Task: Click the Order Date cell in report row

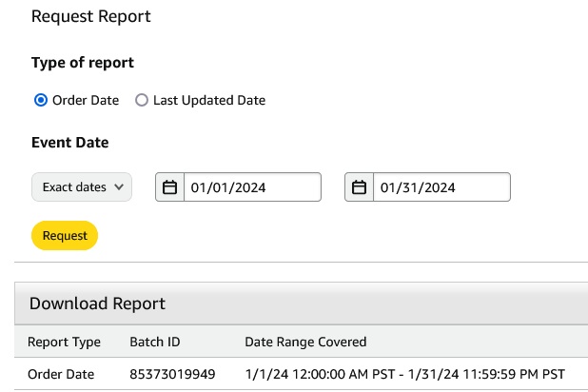Action: point(61,374)
